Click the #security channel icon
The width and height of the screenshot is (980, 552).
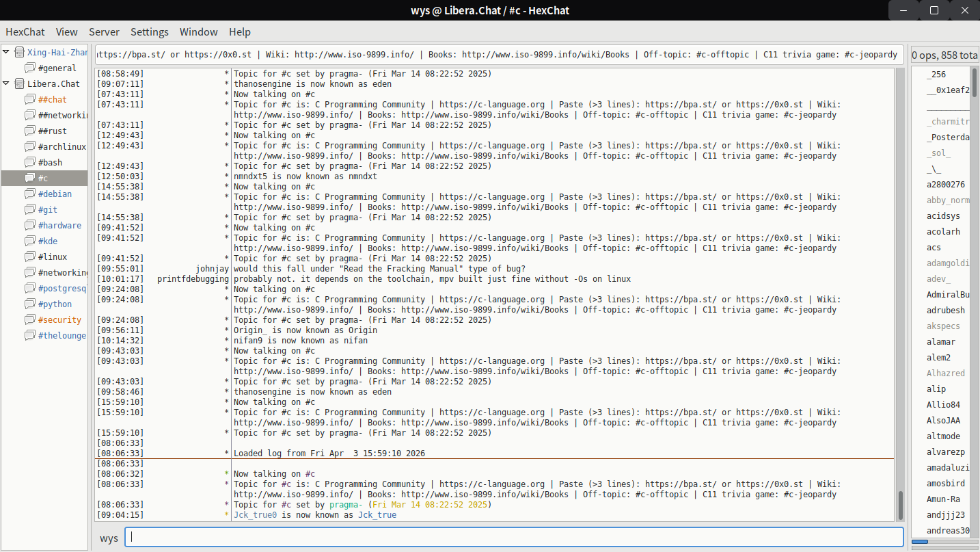30,320
